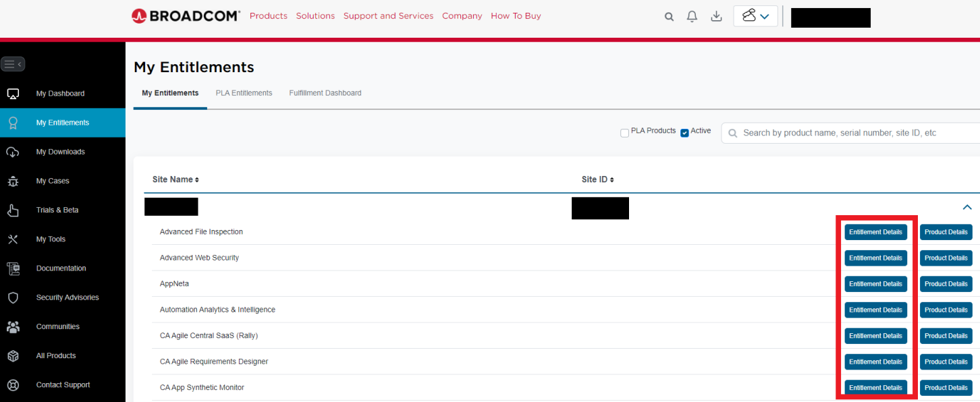Entitlement Details for Automation Analytics & Intelligence
Image resolution: width=980 pixels, height=402 pixels.
875,310
